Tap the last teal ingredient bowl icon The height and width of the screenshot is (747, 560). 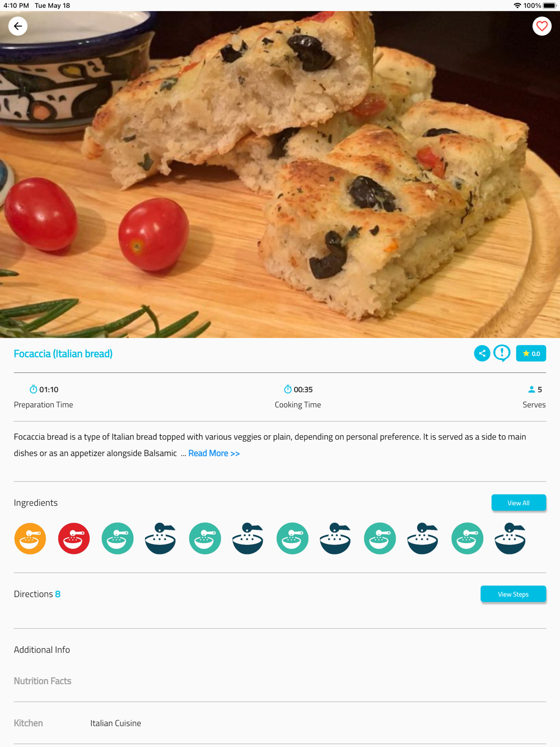(x=467, y=539)
